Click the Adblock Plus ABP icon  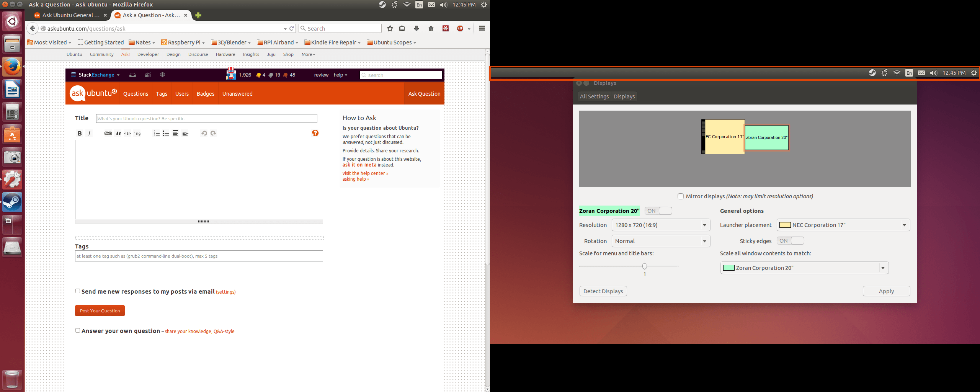(x=460, y=28)
